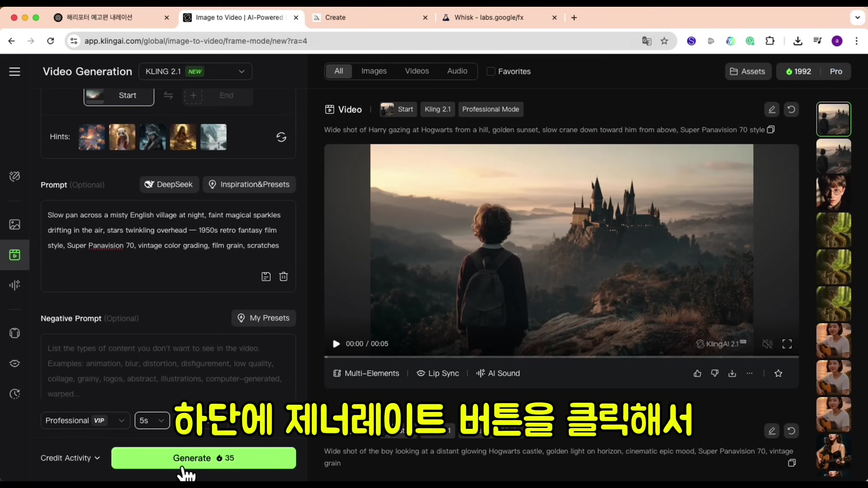Open the 1992 credits balance
The image size is (868, 488).
pyautogui.click(x=798, y=71)
